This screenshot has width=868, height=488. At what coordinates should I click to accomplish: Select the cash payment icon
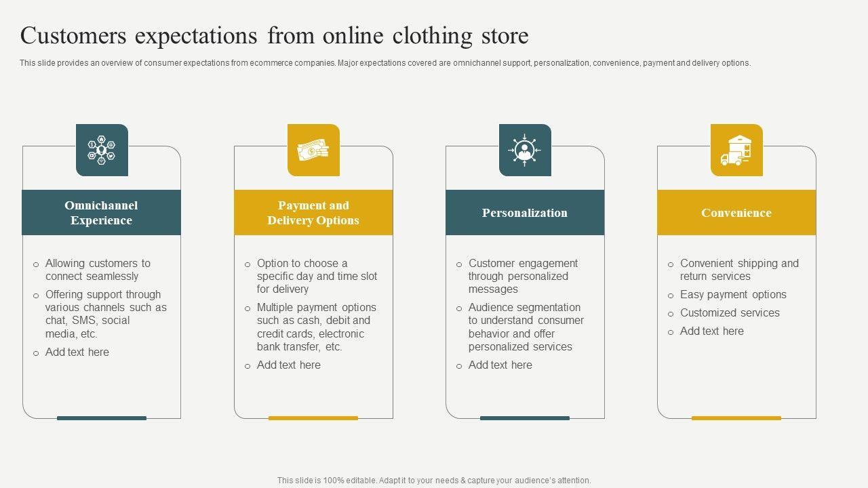coord(313,150)
